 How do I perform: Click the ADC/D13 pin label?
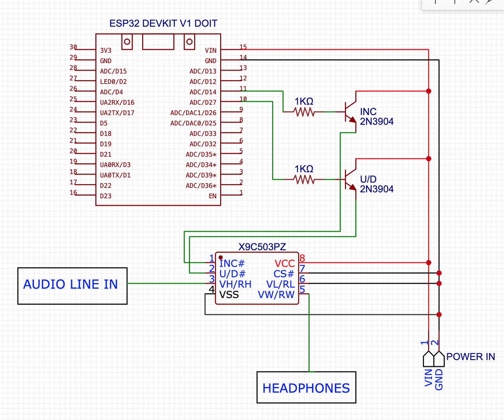coord(203,71)
